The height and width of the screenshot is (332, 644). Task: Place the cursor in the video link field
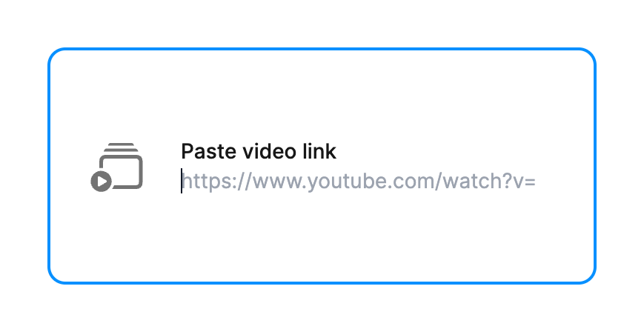(359, 182)
